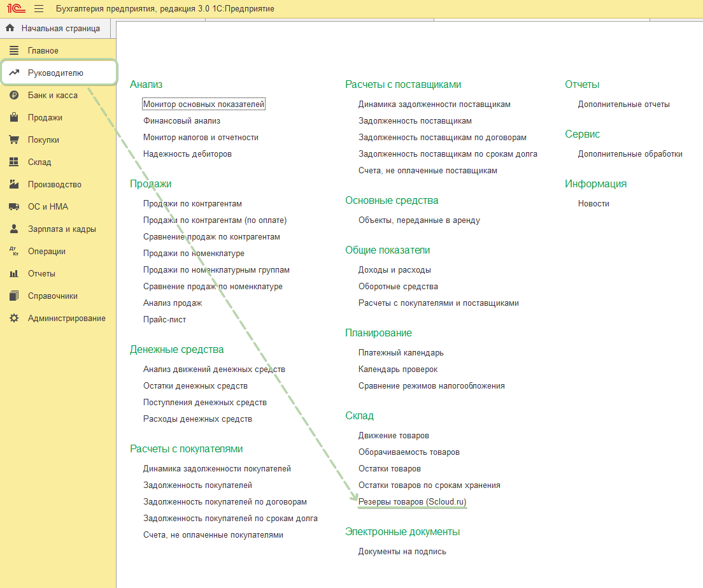Open Резервы товаров (Scloud.ru) report
This screenshot has height=588, width=703.
pos(412,502)
